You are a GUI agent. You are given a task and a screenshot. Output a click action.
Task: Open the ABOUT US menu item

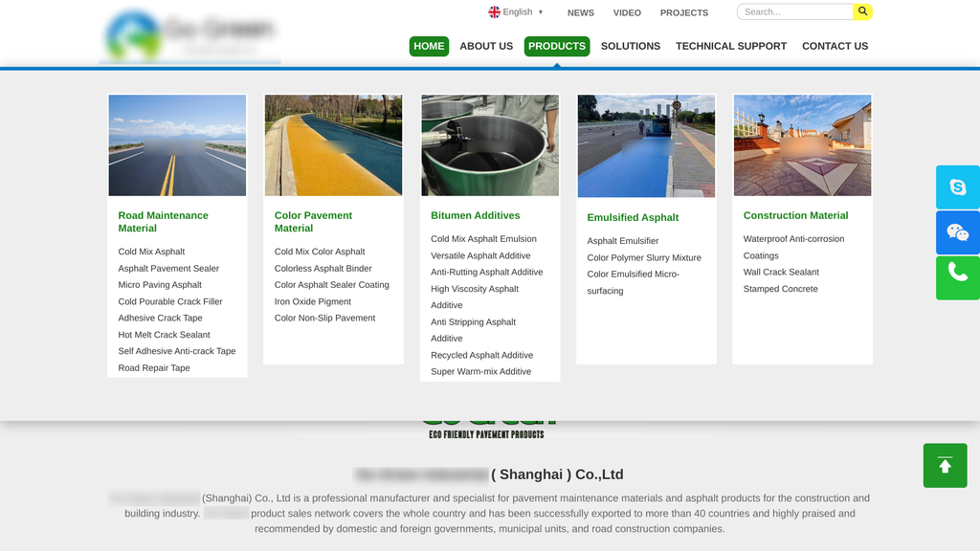click(x=486, y=46)
